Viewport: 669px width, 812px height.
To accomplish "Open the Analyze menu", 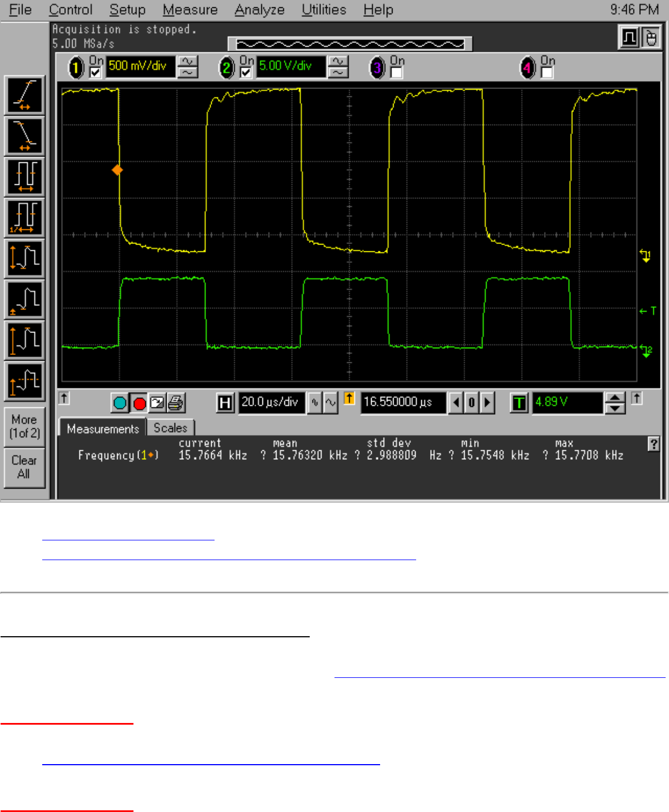I will [x=260, y=10].
